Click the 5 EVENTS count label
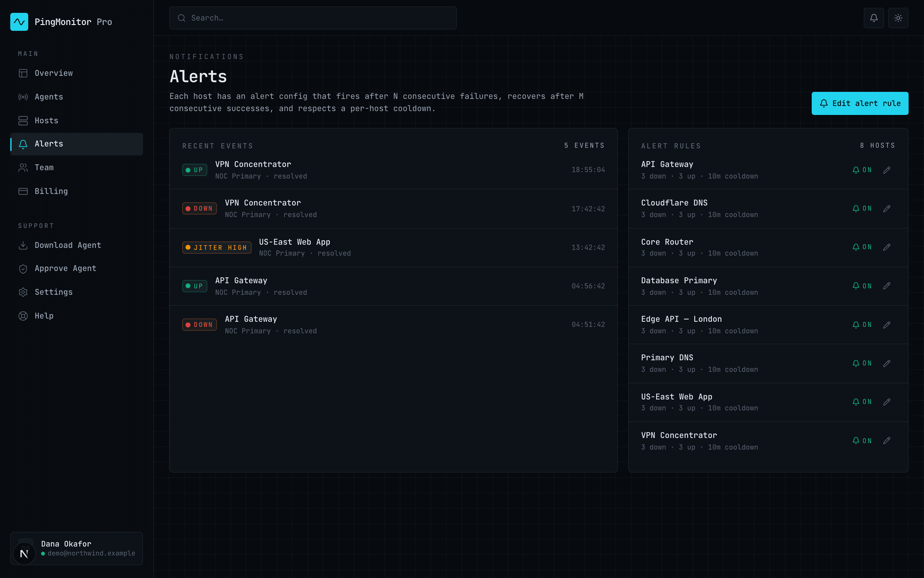 coord(584,146)
